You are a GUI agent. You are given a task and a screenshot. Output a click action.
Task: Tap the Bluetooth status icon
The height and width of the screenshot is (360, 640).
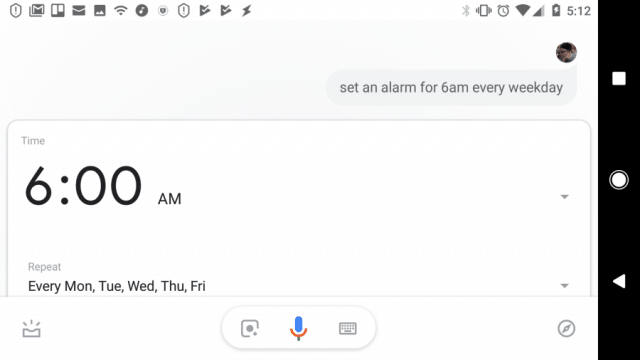[x=466, y=11]
